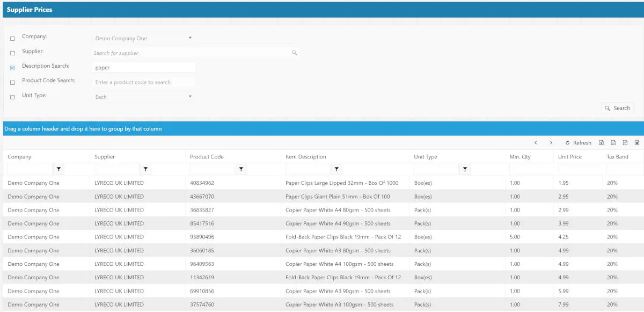Enable the Supplier filter checkbox
The image size is (644, 312).
tap(12, 53)
